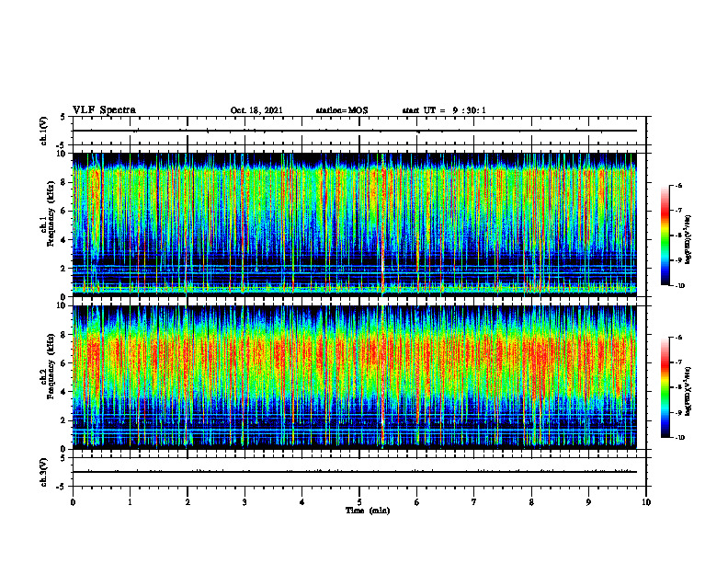
Task: Click the ch.2 "Frequency (kHz)" axis label
Action: click(51, 365)
